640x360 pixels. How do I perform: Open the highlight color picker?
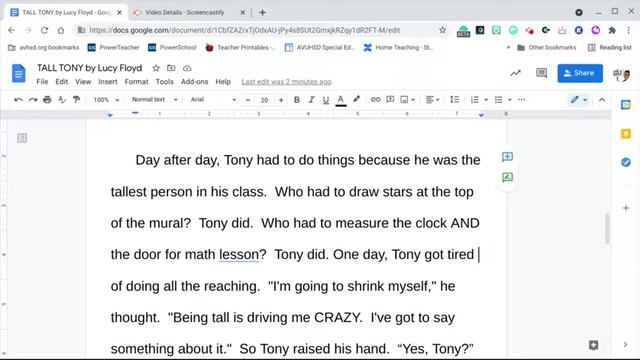pyautogui.click(x=356, y=100)
